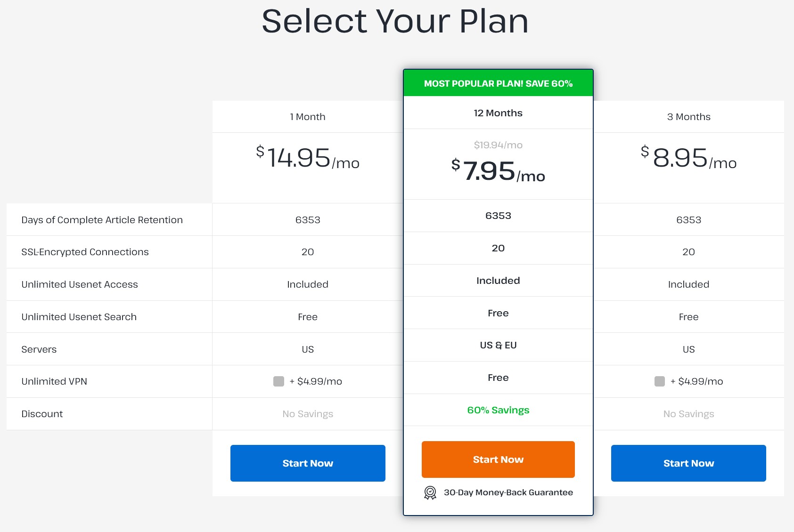The width and height of the screenshot is (794, 532).
Task: Select the 1 Month plan header
Action: point(308,117)
